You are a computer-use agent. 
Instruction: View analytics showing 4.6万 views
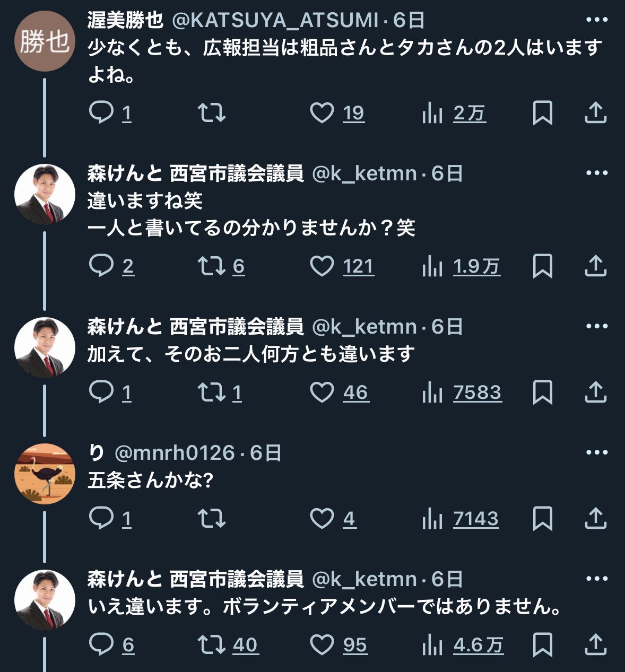click(x=462, y=644)
